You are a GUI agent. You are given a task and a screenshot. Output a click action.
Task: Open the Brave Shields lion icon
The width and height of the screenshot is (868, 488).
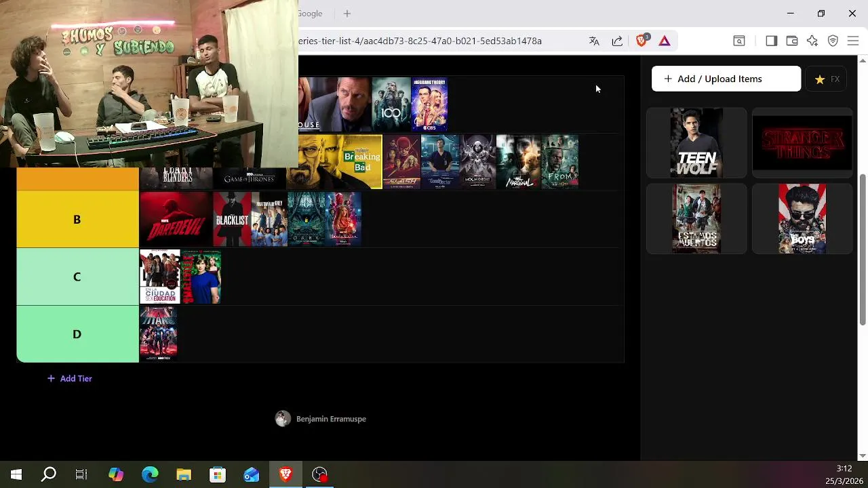642,41
